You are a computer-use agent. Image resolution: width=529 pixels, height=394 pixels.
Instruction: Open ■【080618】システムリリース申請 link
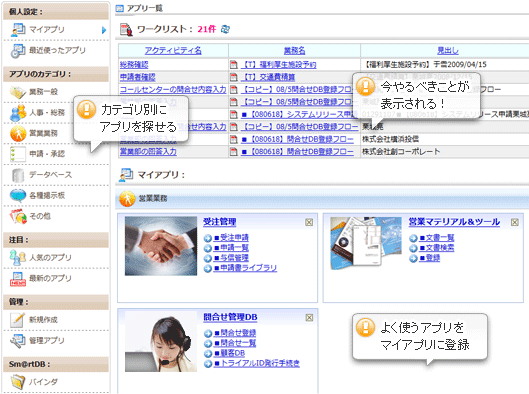[x=299, y=115]
